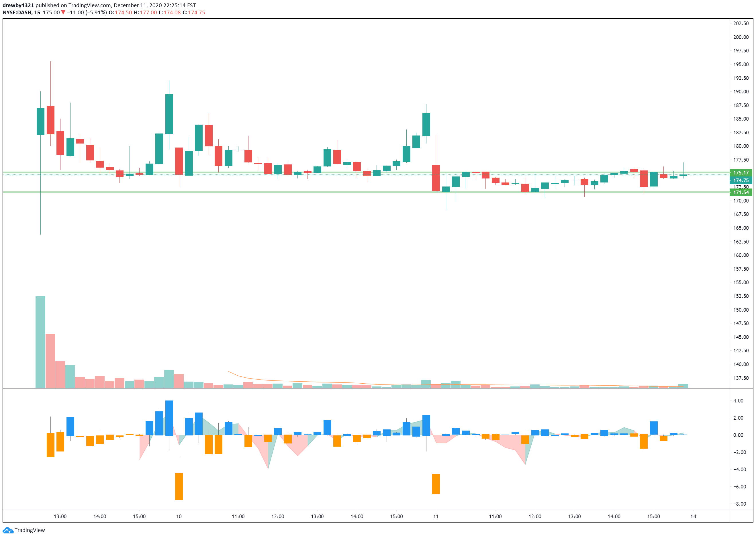Click the date 10 time axis label
The height and width of the screenshot is (538, 756).
coord(179,517)
